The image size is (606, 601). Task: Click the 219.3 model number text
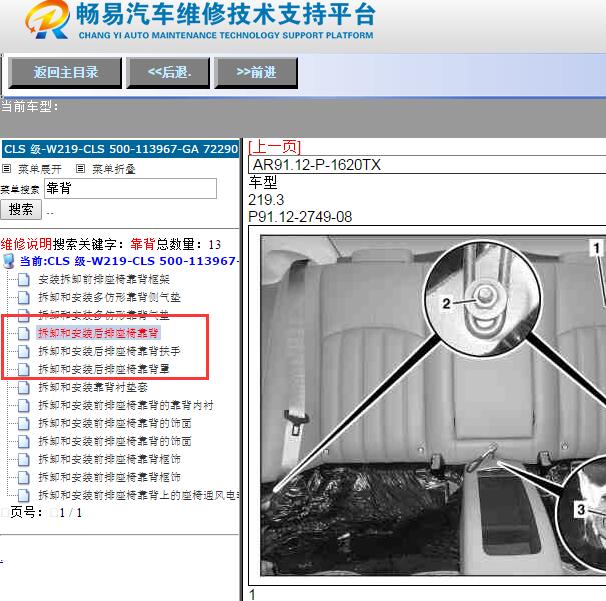[266, 200]
